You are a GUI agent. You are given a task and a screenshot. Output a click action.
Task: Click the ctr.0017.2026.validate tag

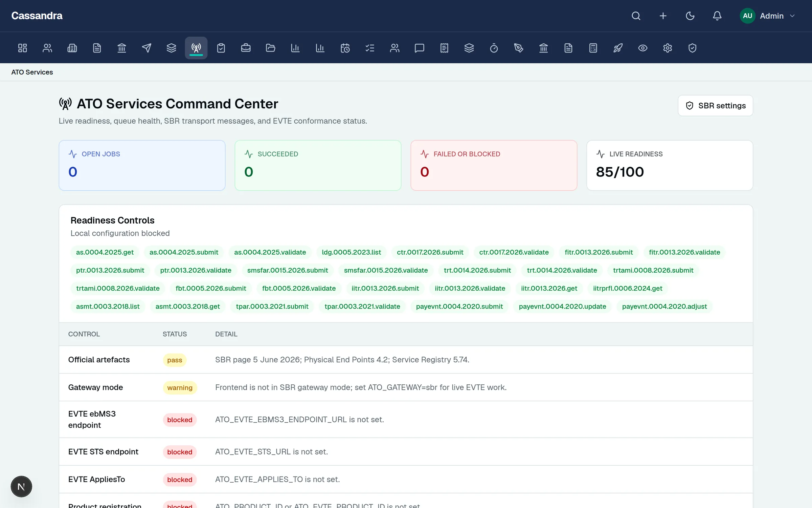point(514,252)
